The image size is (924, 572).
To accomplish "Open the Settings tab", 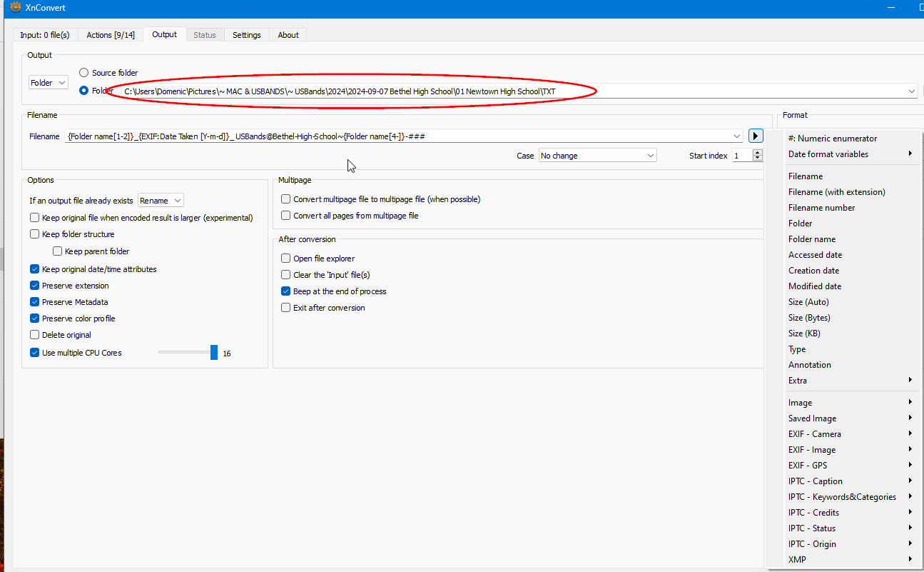I will [x=247, y=35].
